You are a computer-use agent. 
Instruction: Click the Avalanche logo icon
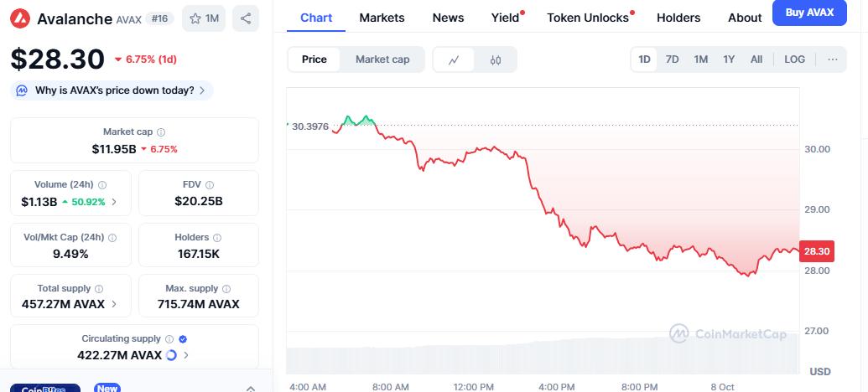click(21, 18)
